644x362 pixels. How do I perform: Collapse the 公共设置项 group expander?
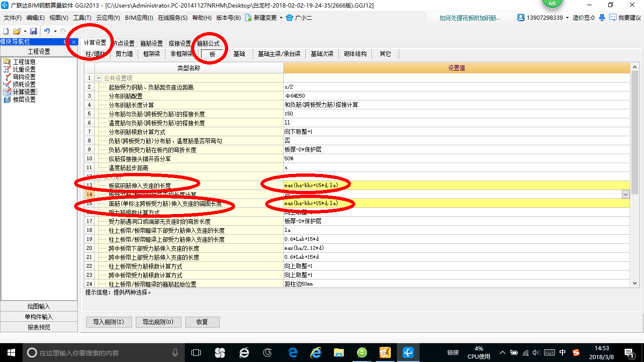click(x=99, y=78)
